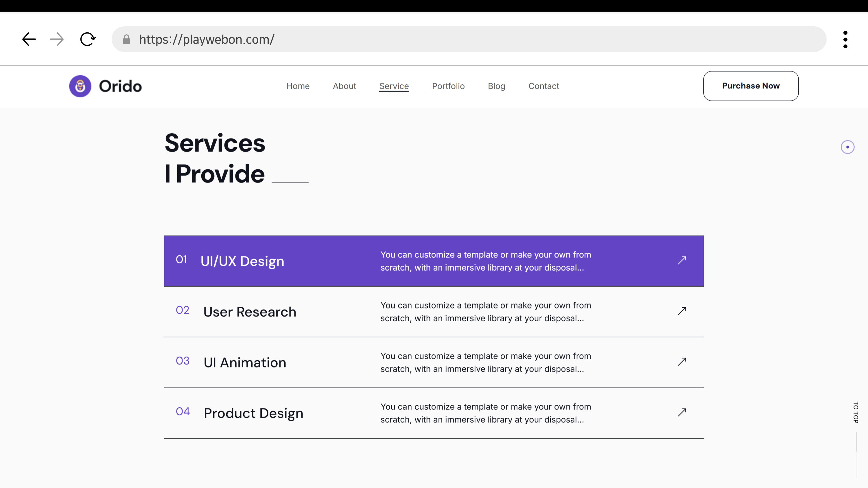868x488 pixels.
Task: Click the browser forward arrow
Action: (x=57, y=39)
